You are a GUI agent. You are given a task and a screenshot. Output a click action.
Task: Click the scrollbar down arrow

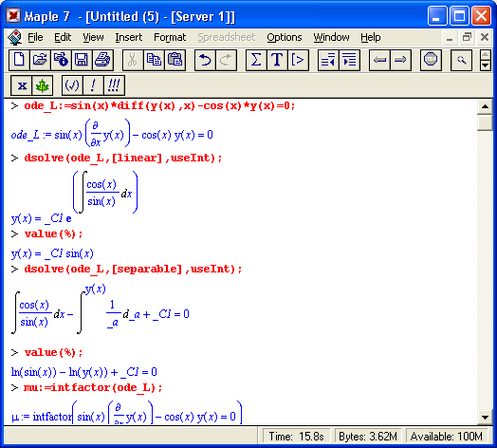pos(485,418)
